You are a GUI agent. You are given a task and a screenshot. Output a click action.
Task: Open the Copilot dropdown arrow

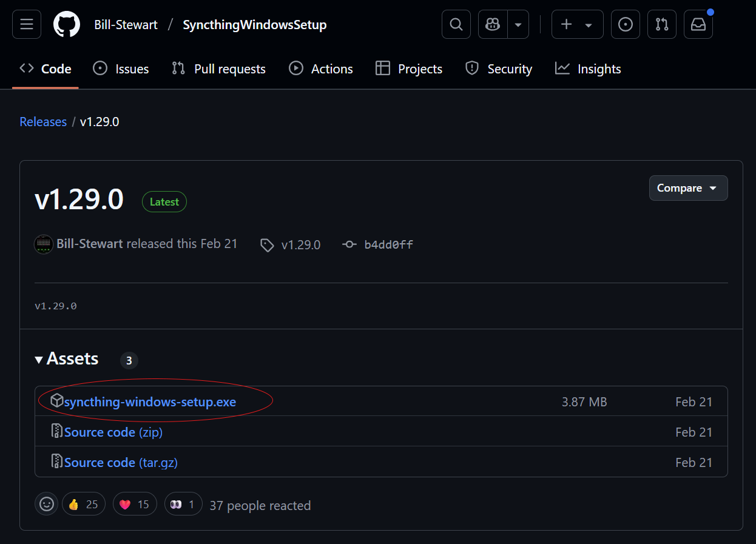click(518, 24)
